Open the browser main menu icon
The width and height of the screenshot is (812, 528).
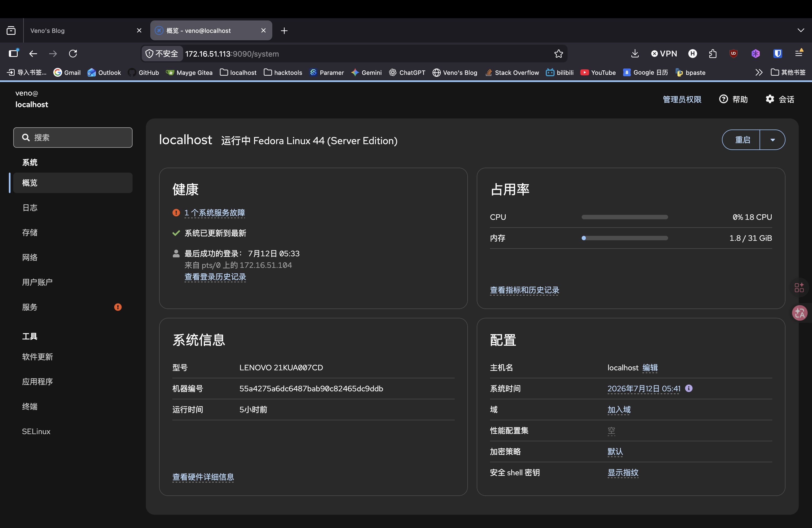pyautogui.click(x=799, y=53)
